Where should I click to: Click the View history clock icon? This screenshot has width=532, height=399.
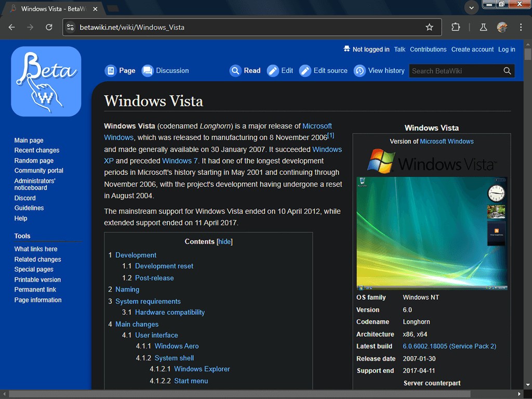[360, 71]
